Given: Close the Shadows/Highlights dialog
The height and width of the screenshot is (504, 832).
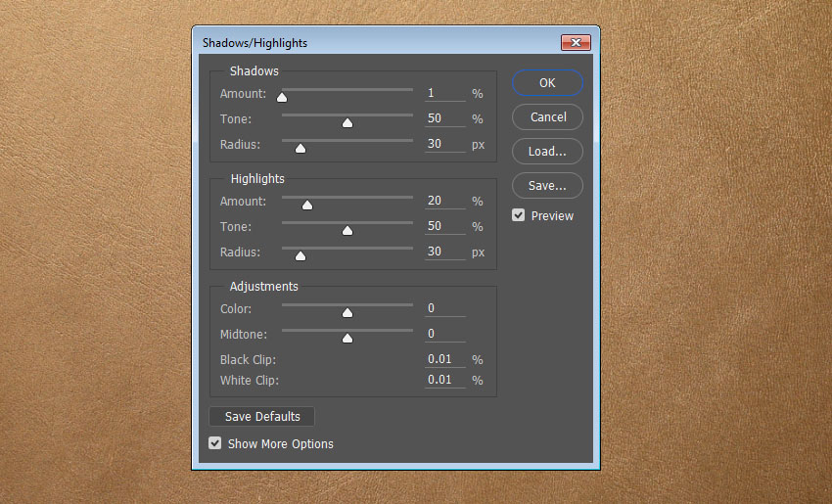Looking at the screenshot, I should click(x=575, y=43).
